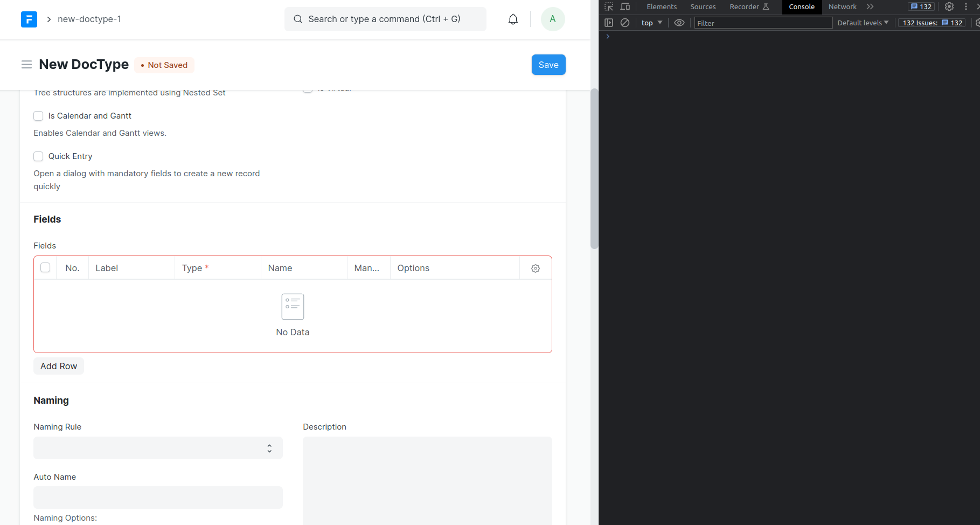Image resolution: width=980 pixels, height=525 pixels.
Task: Switch to the Elements tab
Action: (661, 7)
